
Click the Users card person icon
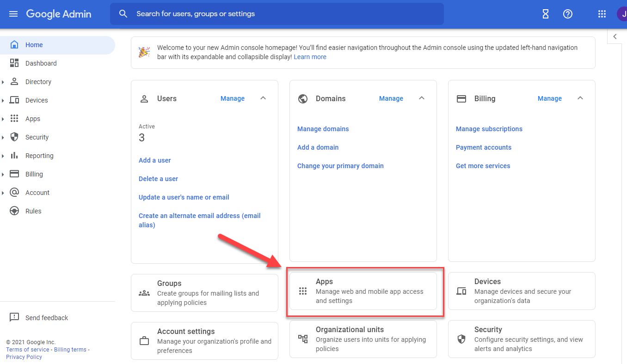pyautogui.click(x=144, y=98)
